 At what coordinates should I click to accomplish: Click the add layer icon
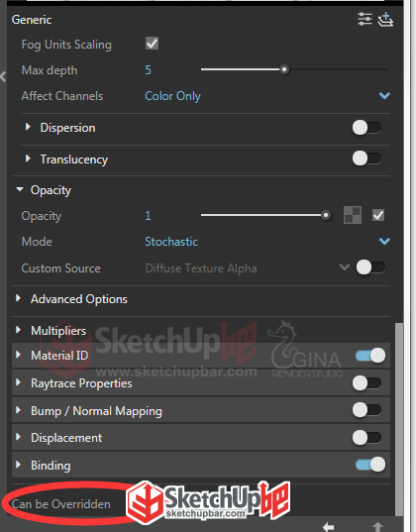[385, 20]
